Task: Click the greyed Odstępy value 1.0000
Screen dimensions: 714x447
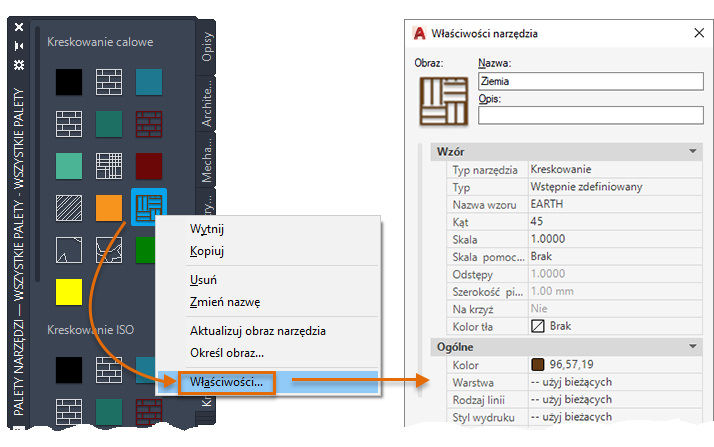Action: coord(615,274)
